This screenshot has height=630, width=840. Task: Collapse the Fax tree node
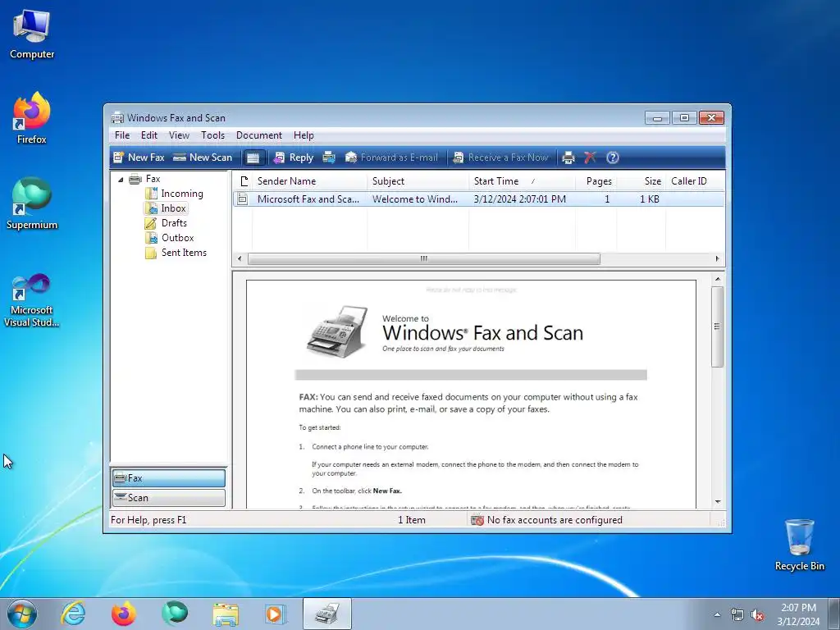tap(121, 180)
